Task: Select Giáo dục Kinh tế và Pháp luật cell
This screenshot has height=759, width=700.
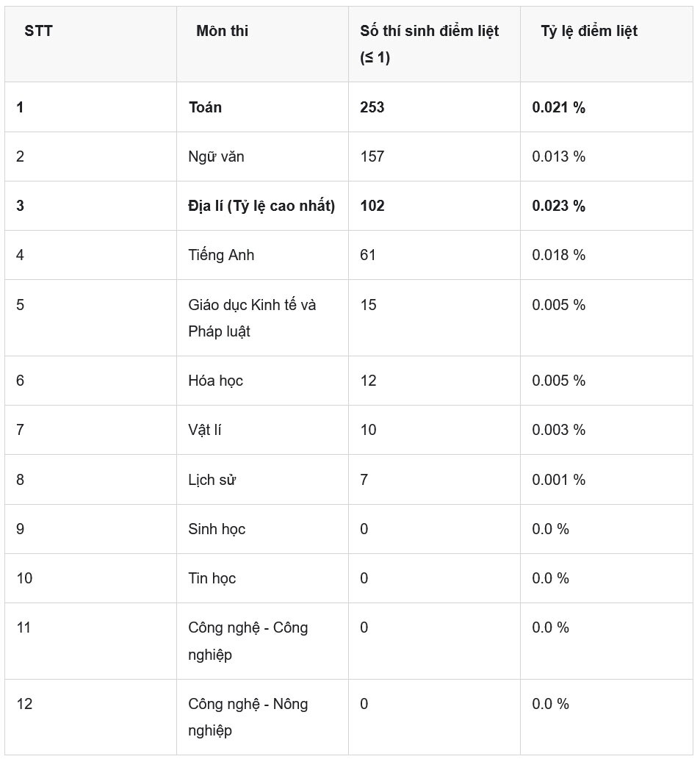Action: click(262, 318)
